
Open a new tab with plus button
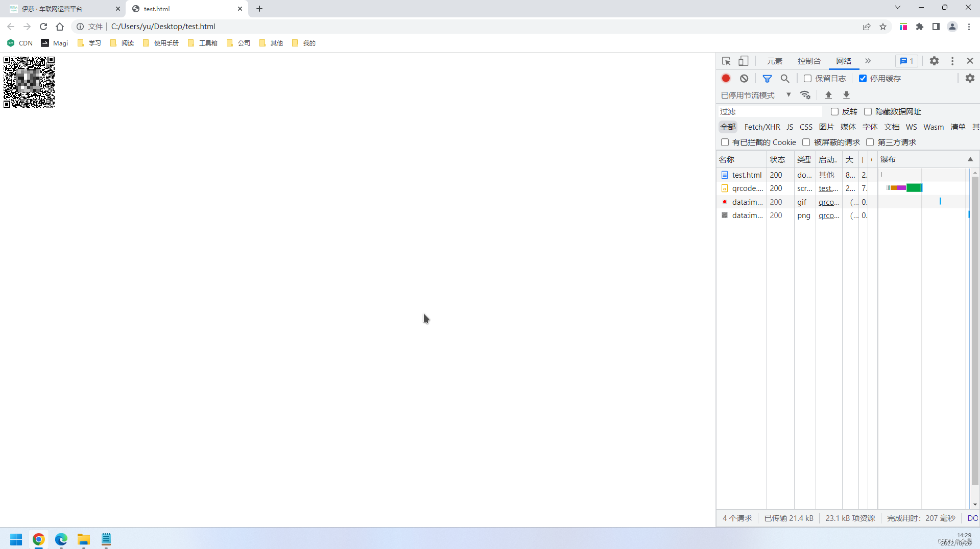pos(259,9)
